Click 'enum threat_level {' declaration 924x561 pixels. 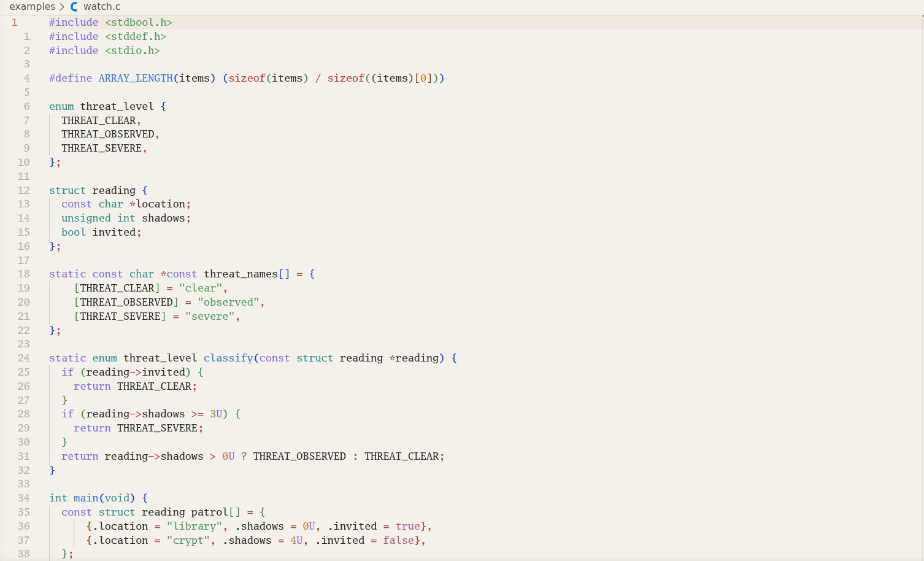(x=107, y=106)
